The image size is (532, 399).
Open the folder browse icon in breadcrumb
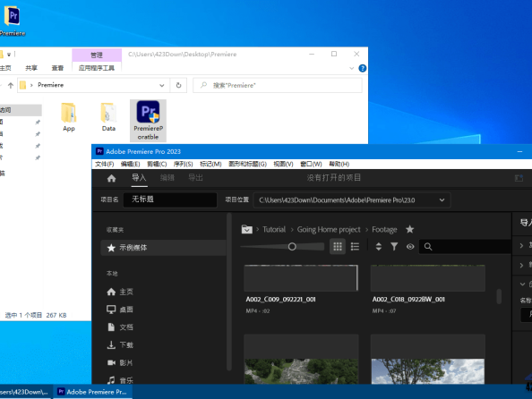[x=246, y=230]
